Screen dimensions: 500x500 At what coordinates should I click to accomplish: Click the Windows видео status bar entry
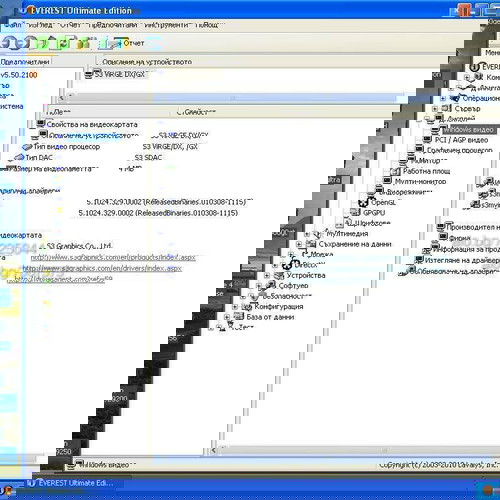tap(101, 465)
